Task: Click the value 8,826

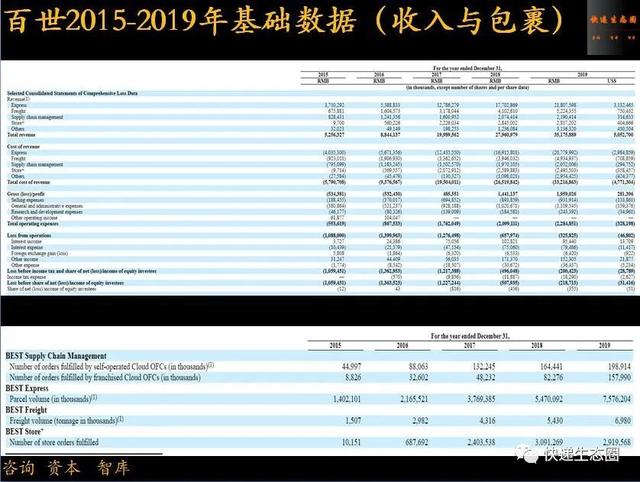Action: coord(353,378)
